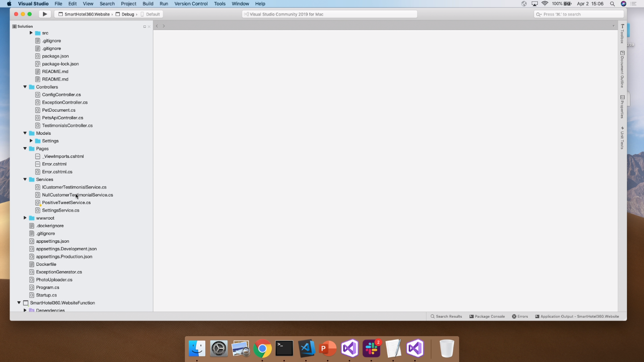The height and width of the screenshot is (362, 644).
Task: Select package-lock.json in the solution tree
Action: (60, 64)
